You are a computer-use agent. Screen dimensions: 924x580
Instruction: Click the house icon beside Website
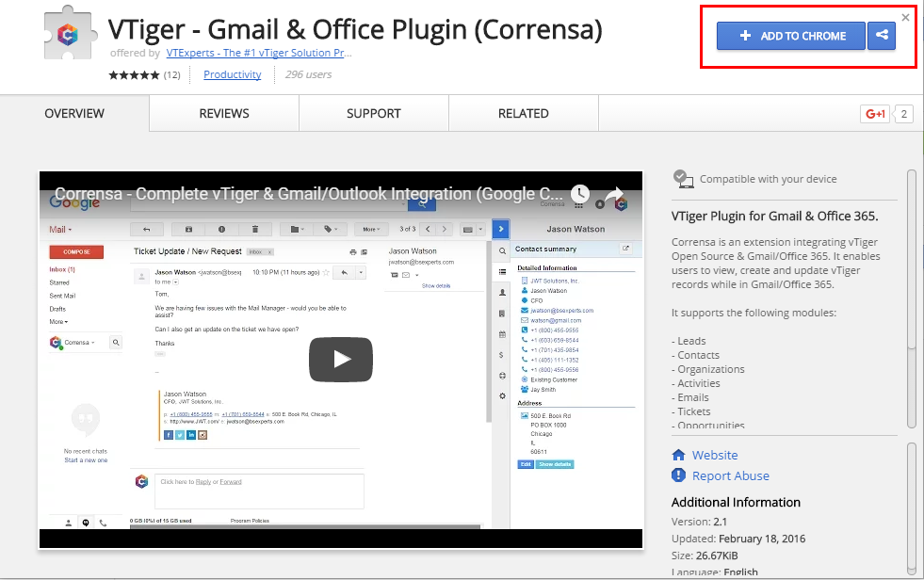pos(679,455)
